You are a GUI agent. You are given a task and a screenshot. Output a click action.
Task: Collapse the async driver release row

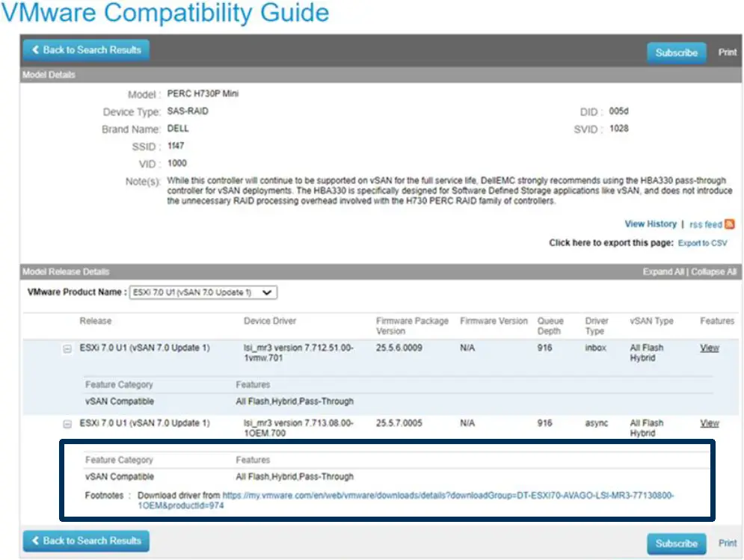(x=67, y=424)
